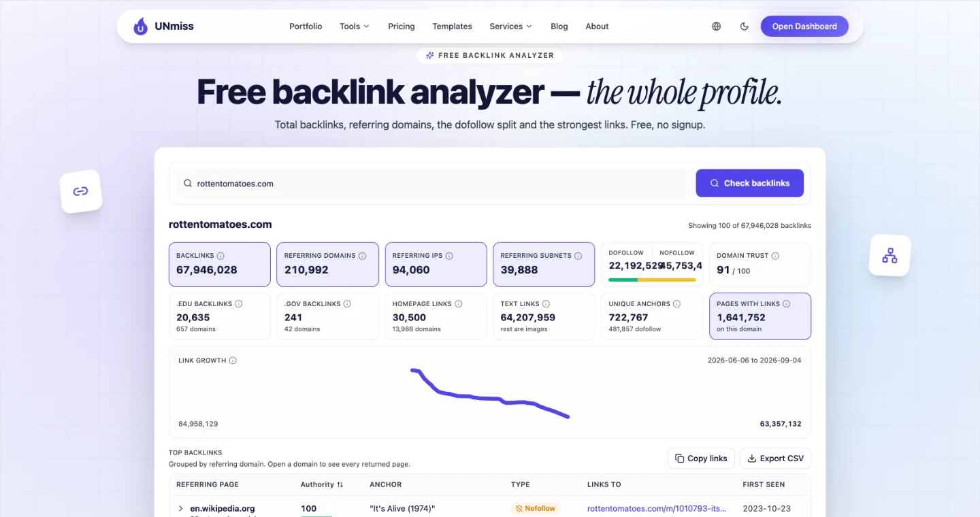
Task: Click Export CSV button
Action: 775,458
